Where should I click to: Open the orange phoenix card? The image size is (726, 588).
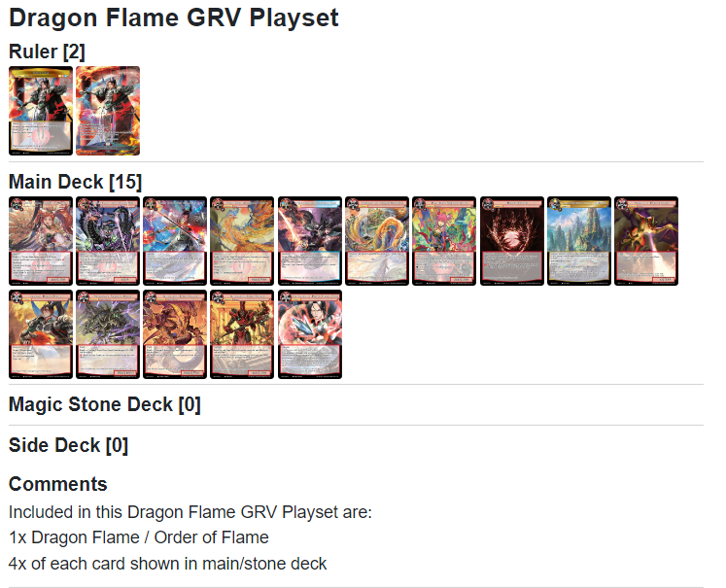coord(242,241)
